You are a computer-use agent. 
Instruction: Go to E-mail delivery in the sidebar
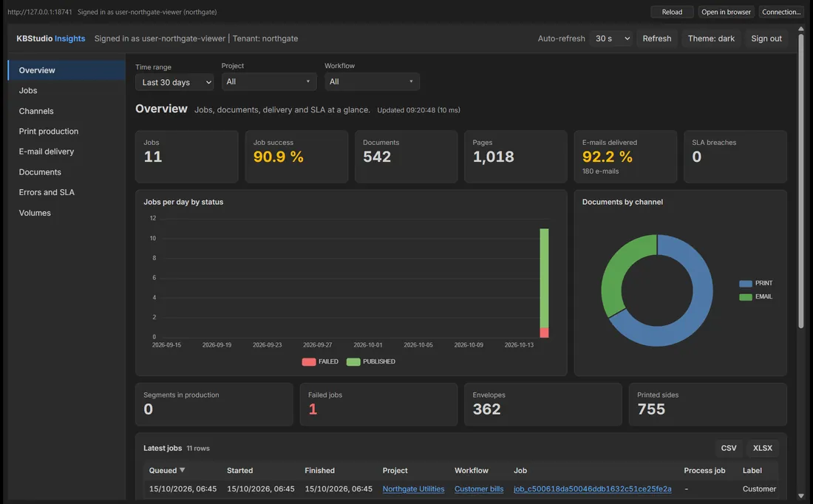(67, 151)
